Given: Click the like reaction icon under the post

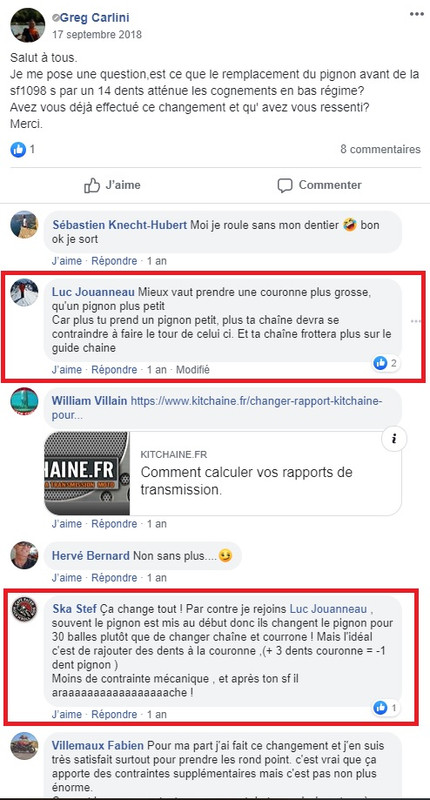Looking at the screenshot, I should point(18,149).
